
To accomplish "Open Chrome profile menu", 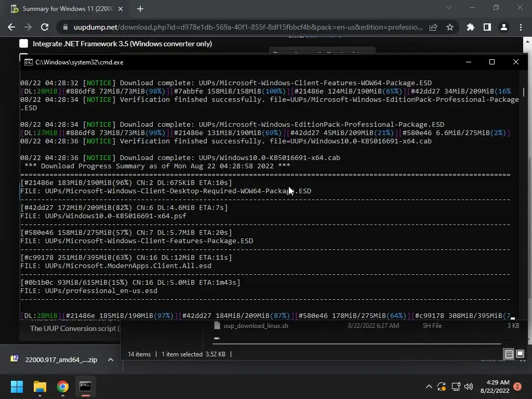I will (x=504, y=27).
